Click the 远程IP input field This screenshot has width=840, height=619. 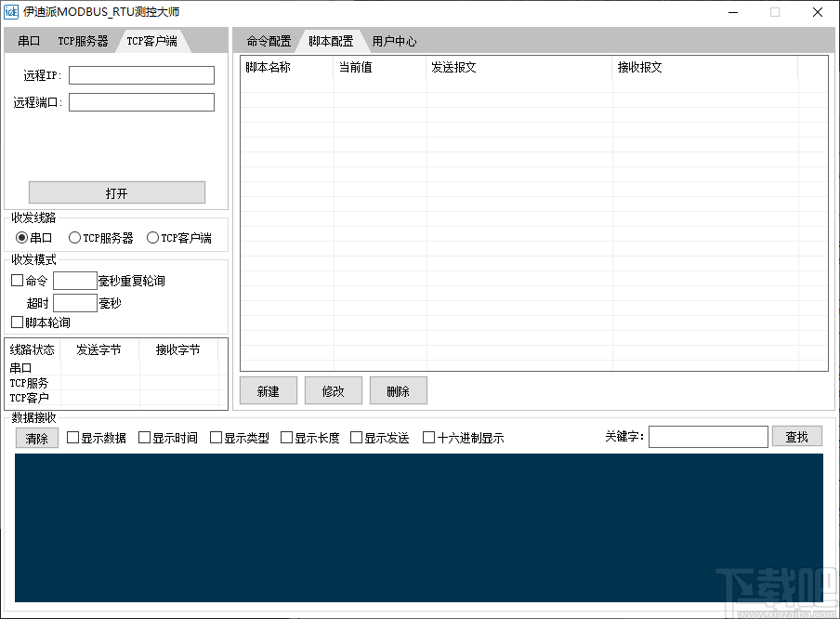click(x=140, y=75)
